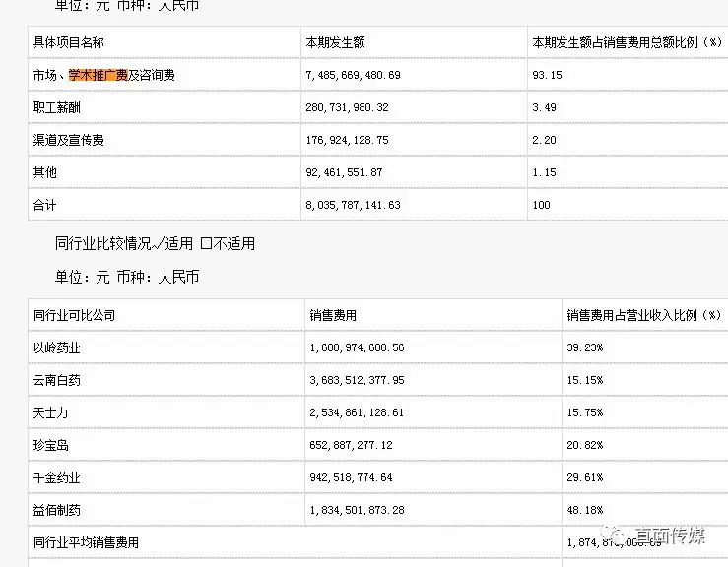This screenshot has height=567, width=728.
Task: Click the header cell 具体项目名称
Action: (68, 42)
